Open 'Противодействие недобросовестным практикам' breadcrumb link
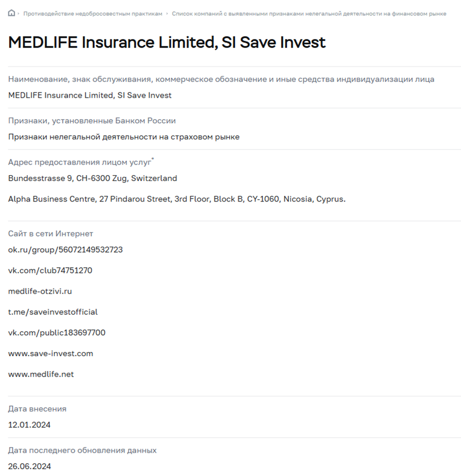This screenshot has width=461, height=476. (93, 14)
